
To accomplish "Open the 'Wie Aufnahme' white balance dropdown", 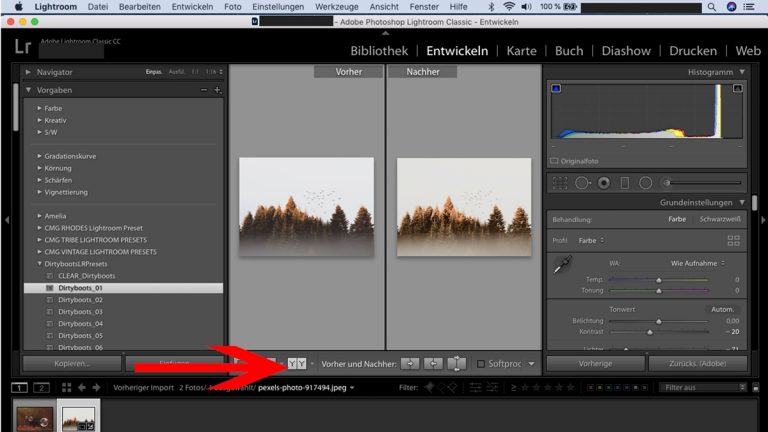I will pyautogui.click(x=697, y=263).
